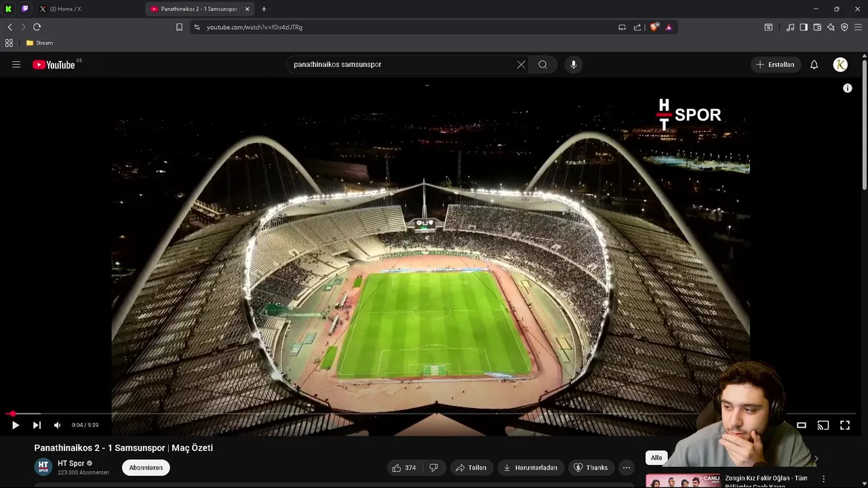
Task: Open Brave Shields lion icon
Action: click(654, 27)
